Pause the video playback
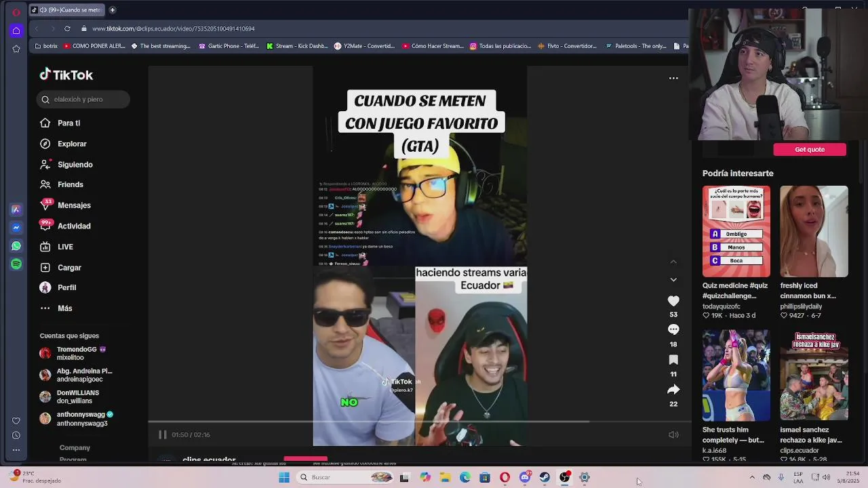This screenshot has height=488, width=868. point(162,434)
